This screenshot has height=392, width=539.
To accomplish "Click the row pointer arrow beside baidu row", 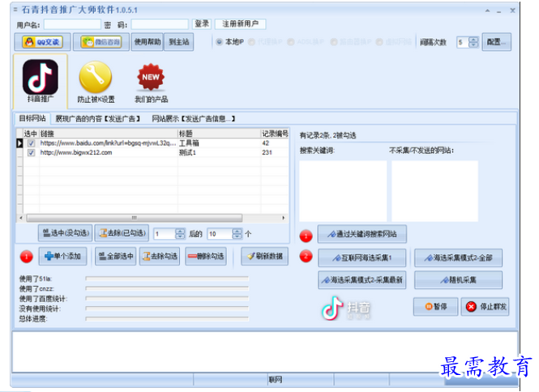I will tap(19, 143).
